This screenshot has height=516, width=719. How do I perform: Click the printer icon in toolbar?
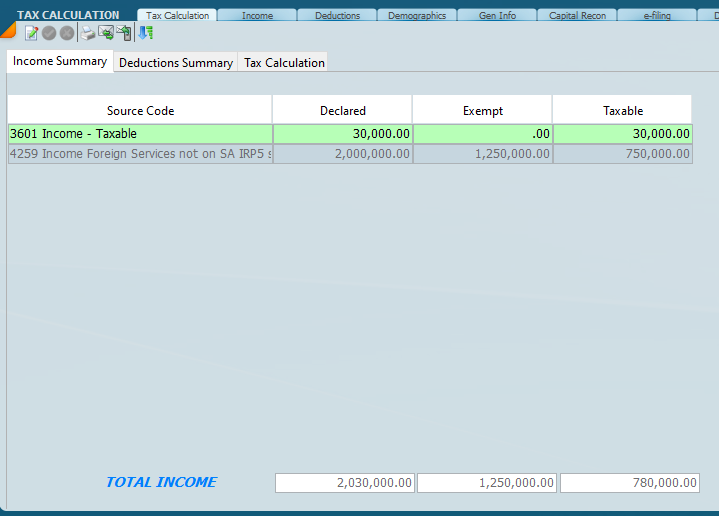click(88, 33)
